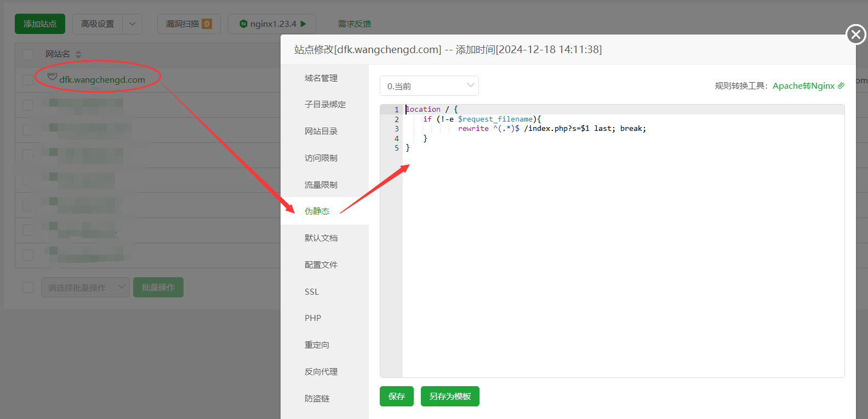Open the 子目录绑定 tab
The width and height of the screenshot is (868, 419).
[325, 104]
